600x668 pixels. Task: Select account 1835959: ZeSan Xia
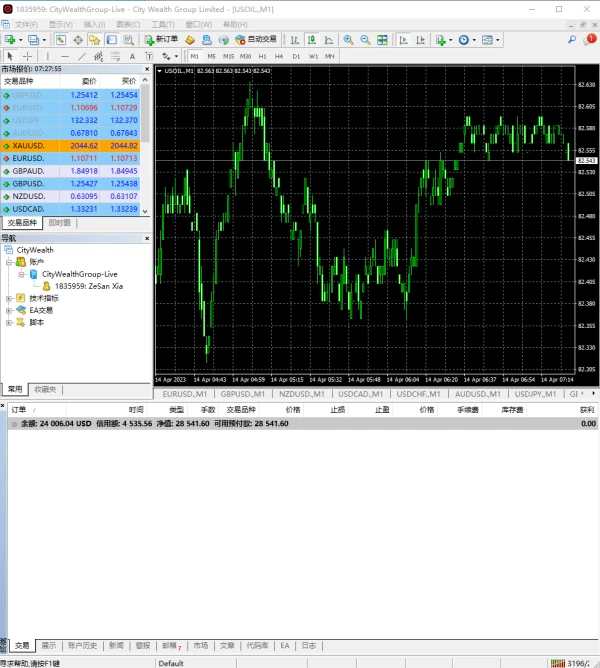pos(88,285)
